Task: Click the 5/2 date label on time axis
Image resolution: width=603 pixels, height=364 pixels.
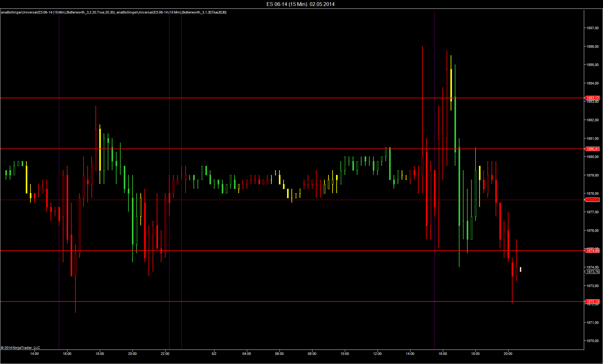Action: [x=214, y=354]
